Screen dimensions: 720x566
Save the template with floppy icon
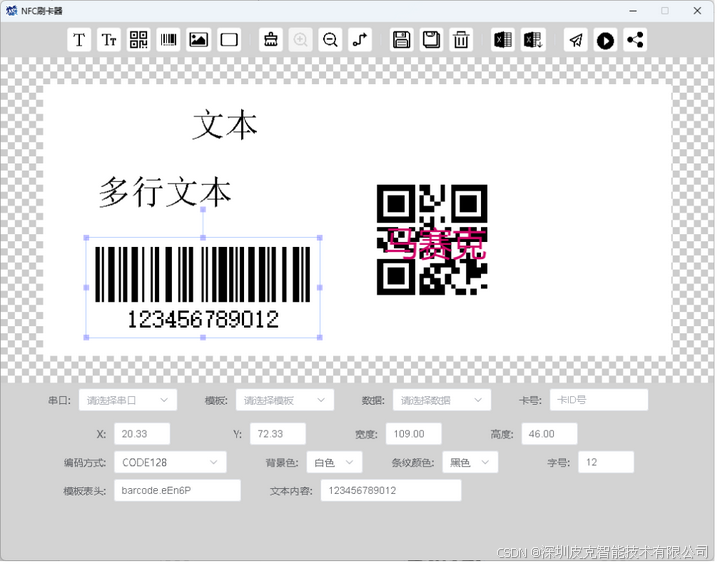click(401, 40)
